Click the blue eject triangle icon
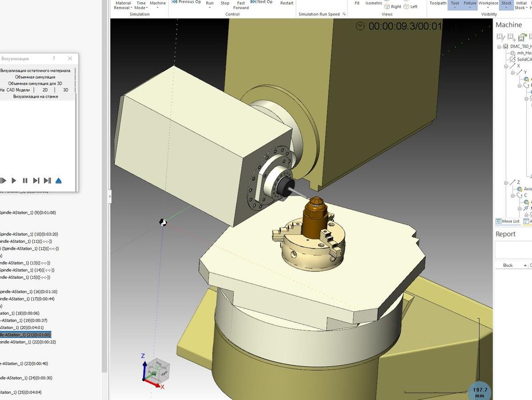Viewport: 532px width, 400px height. click(58, 181)
